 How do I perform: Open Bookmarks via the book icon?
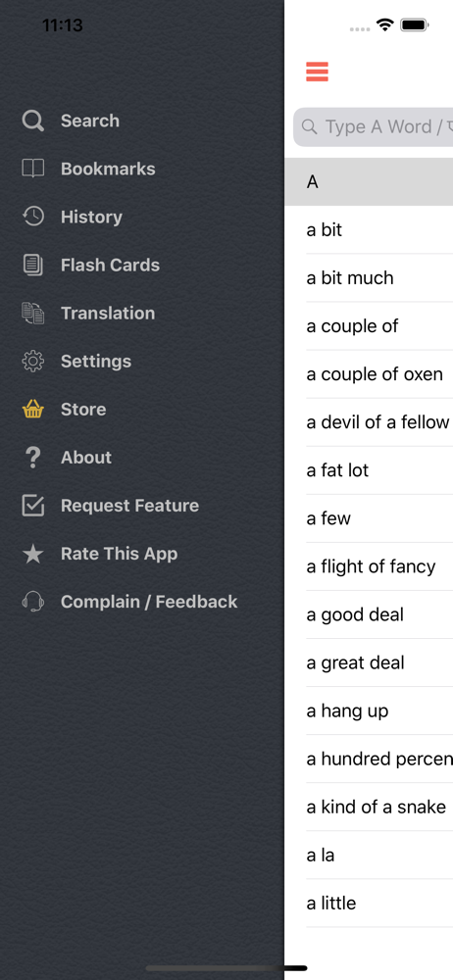[x=33, y=169]
